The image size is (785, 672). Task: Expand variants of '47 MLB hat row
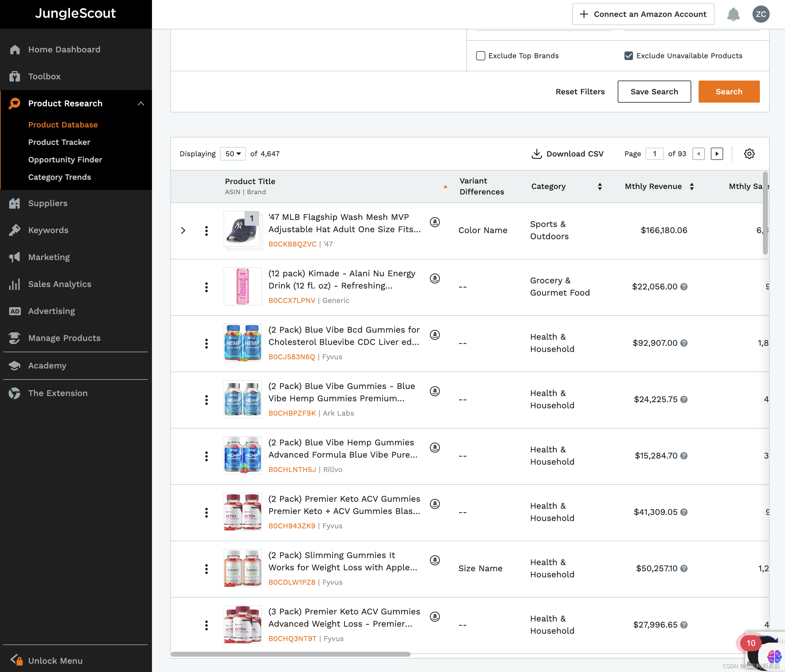(x=183, y=231)
